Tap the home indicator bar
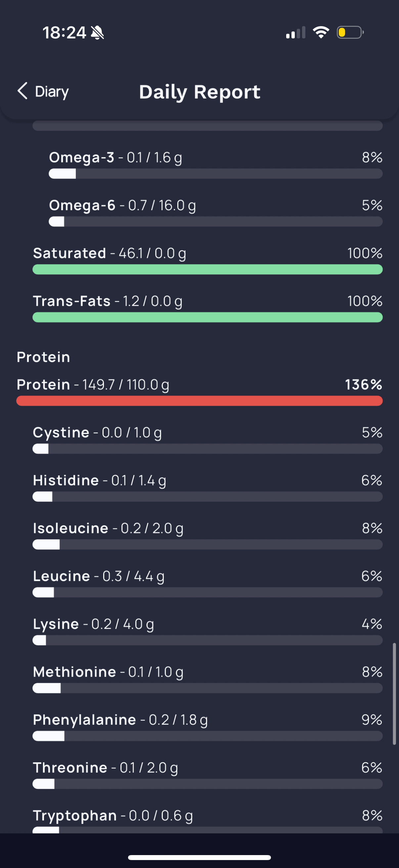Viewport: 399px width, 868px height. tap(199, 857)
